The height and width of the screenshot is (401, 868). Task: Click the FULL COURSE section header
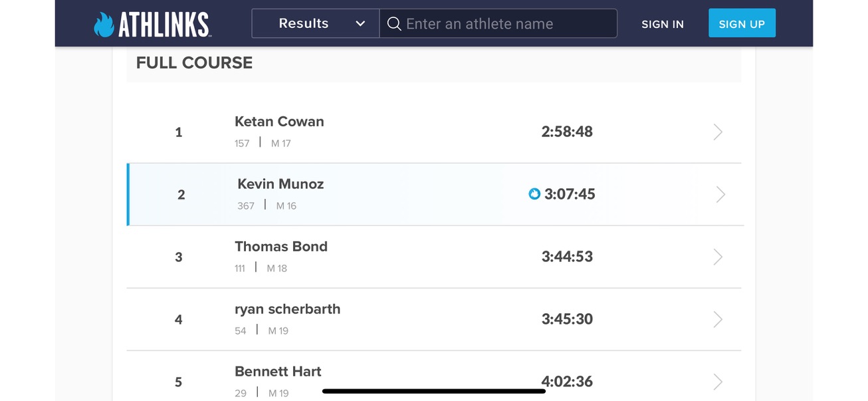point(195,63)
